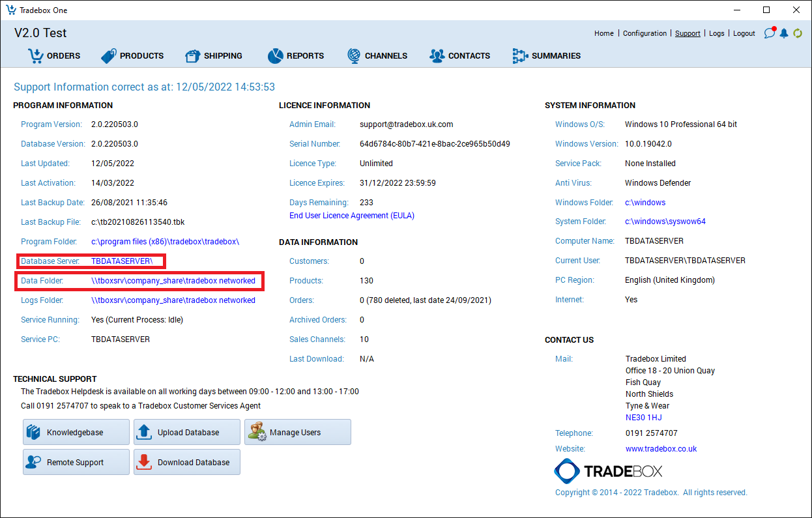Click the Channels globe icon
812x518 pixels.
point(354,56)
